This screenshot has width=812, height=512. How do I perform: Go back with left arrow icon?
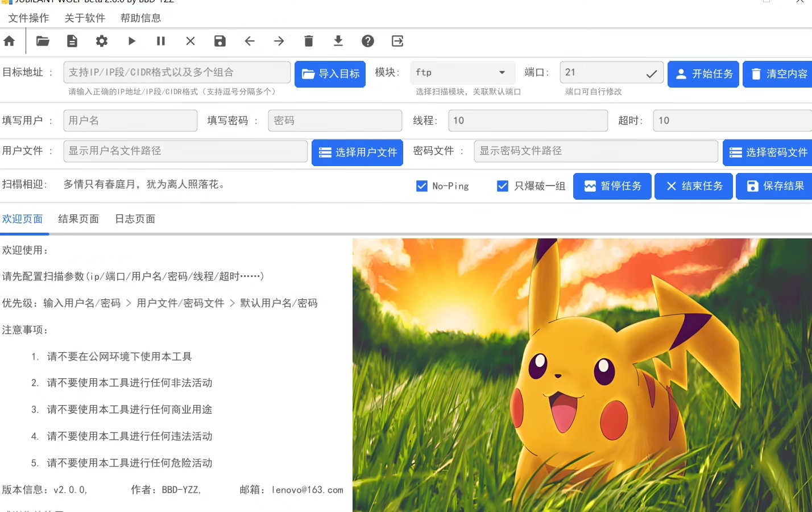250,41
